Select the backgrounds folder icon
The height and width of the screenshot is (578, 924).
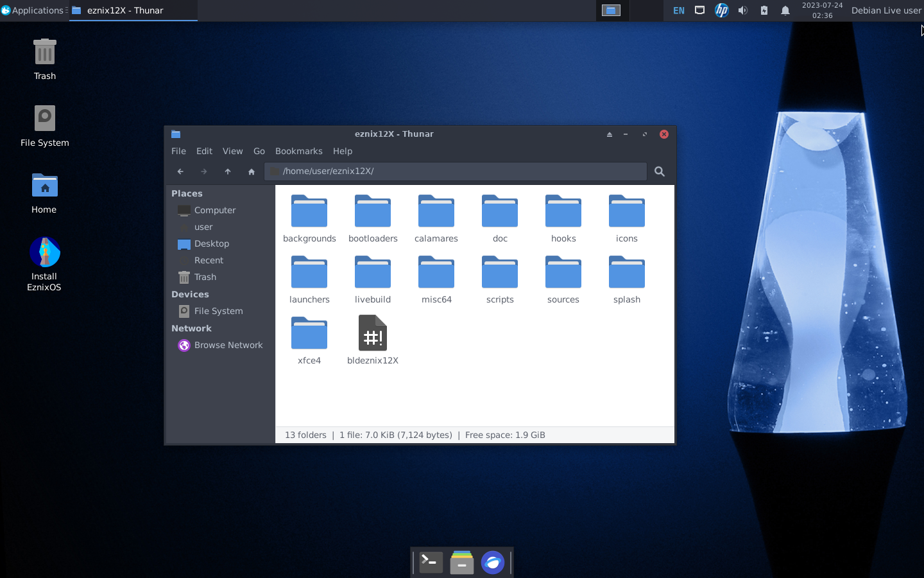coord(309,211)
